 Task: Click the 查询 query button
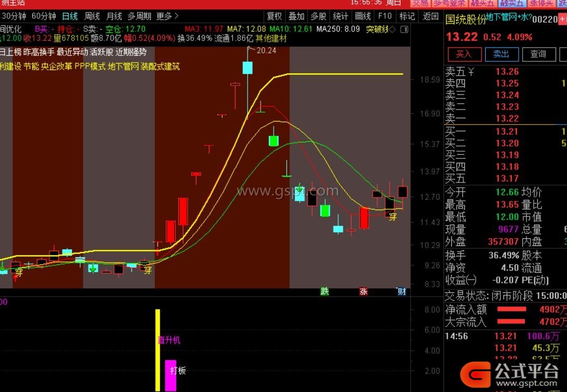538,54
